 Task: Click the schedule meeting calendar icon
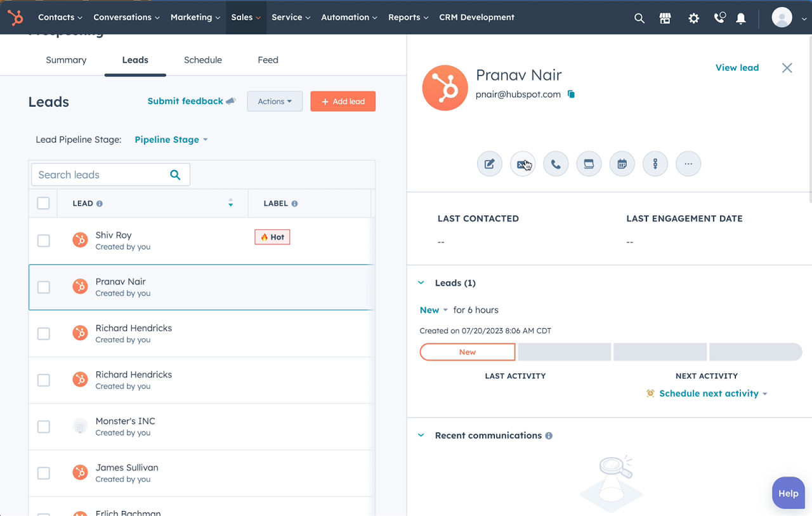(622, 164)
